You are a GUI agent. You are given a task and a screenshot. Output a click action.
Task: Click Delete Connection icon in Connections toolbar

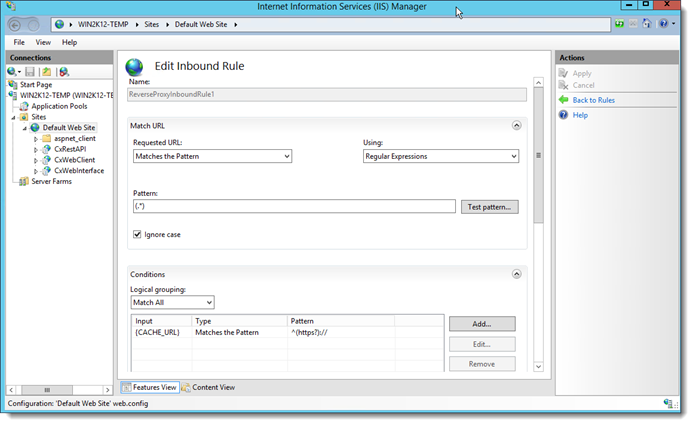tap(64, 72)
